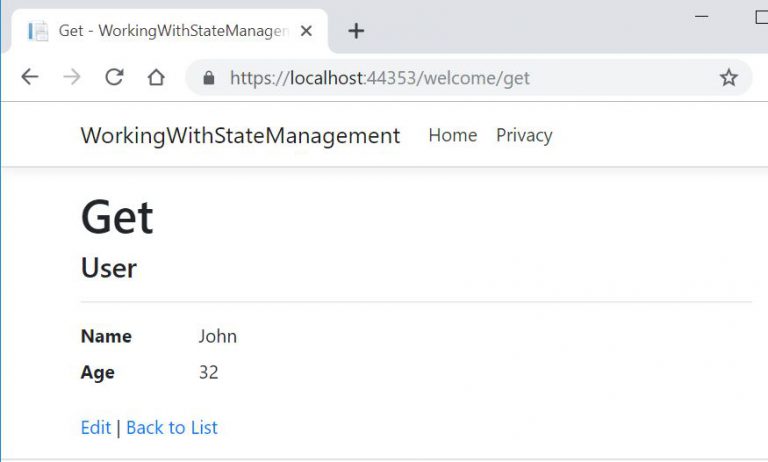Click the Edit link
768x462 pixels.
(x=96, y=427)
